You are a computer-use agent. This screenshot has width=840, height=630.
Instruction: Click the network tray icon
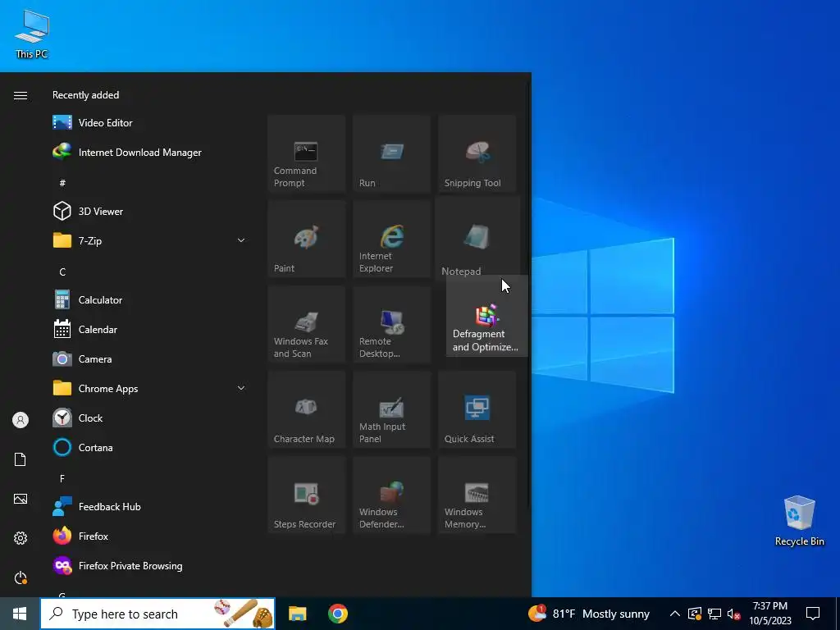[x=714, y=614]
